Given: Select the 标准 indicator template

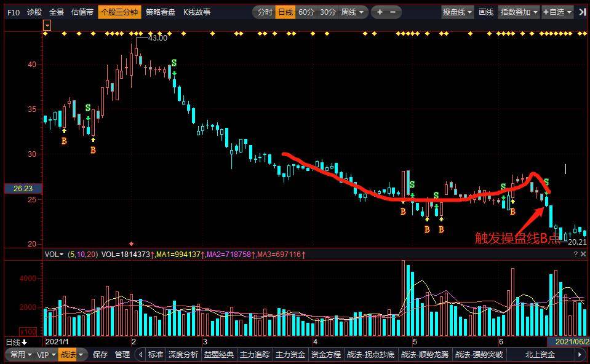Looking at the screenshot, I should coord(156,354).
